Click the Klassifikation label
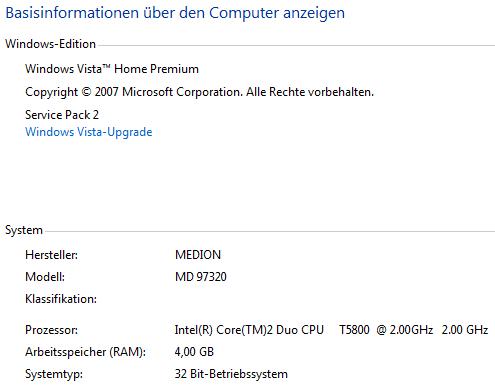Viewport: 495px width, 392px height. [61, 299]
